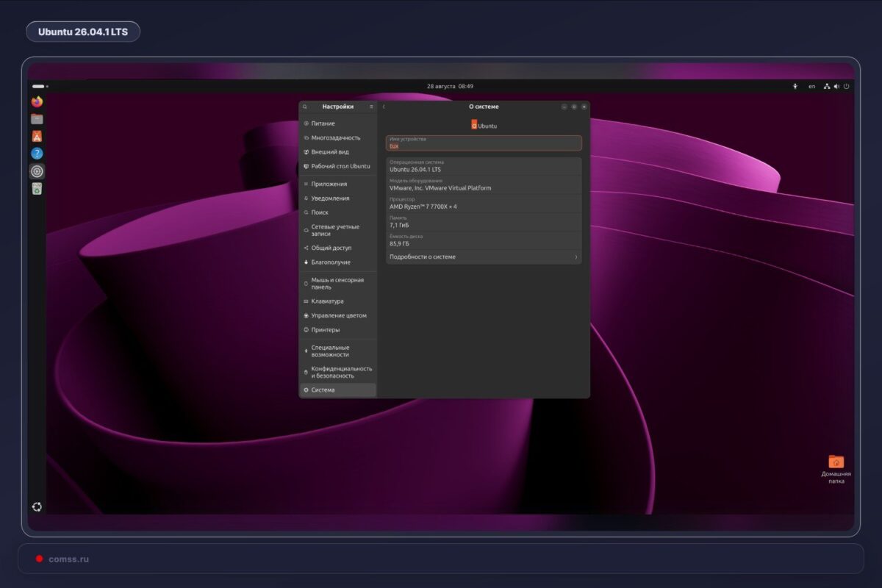Open the clock showing 28 августа 08:49
882x588 pixels.
click(450, 86)
